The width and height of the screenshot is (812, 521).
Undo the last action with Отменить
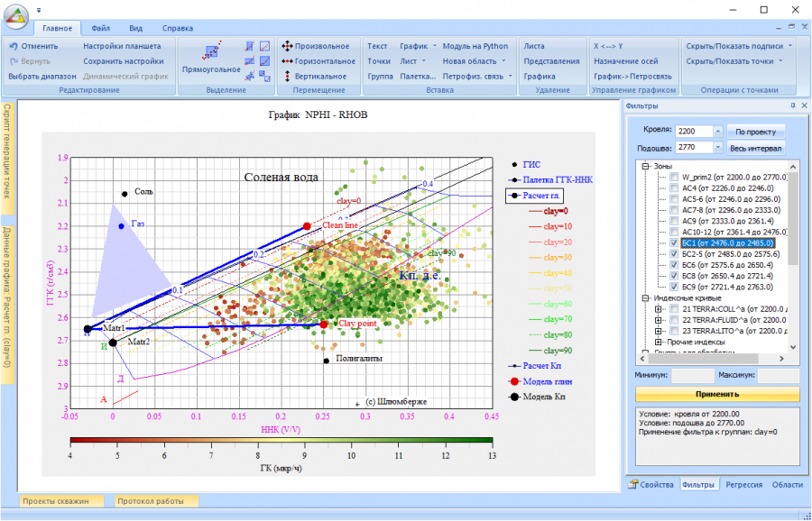pyautogui.click(x=33, y=46)
